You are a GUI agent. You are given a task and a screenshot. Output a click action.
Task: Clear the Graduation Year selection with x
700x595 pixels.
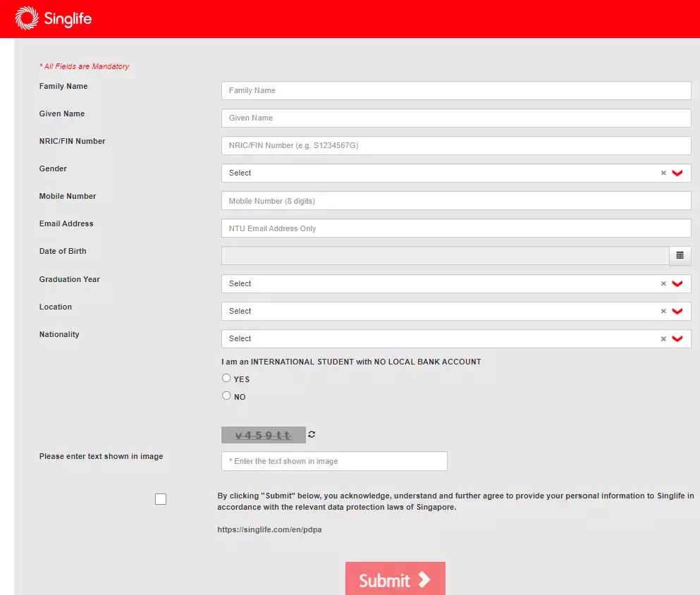tap(663, 284)
